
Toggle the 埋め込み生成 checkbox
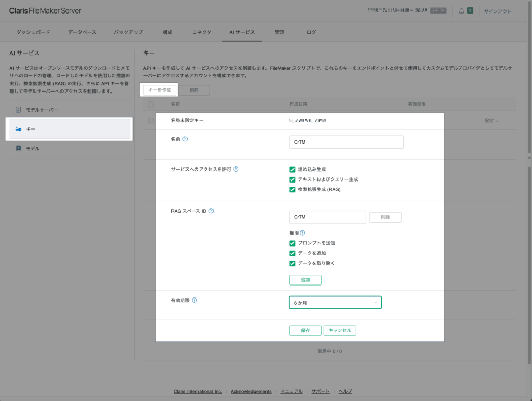tap(292, 170)
